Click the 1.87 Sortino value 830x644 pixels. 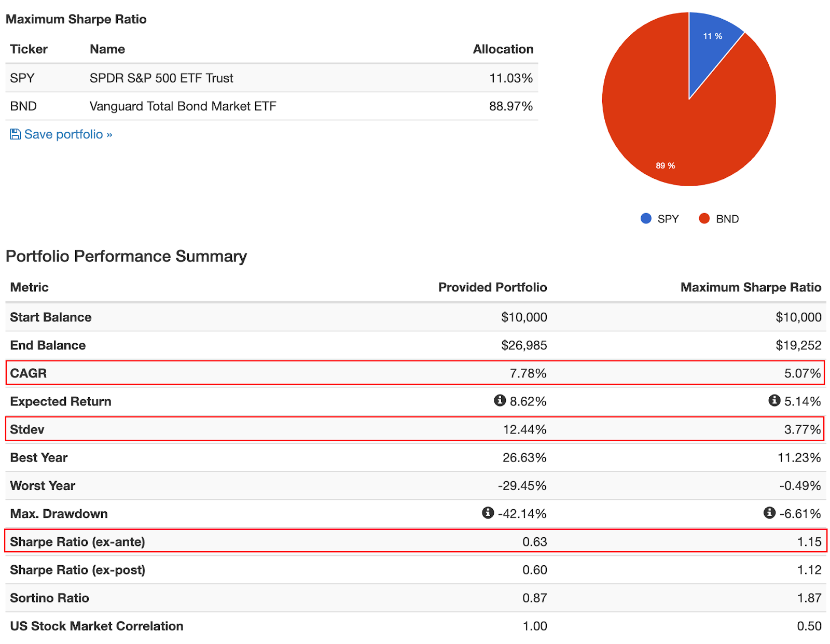point(809,598)
